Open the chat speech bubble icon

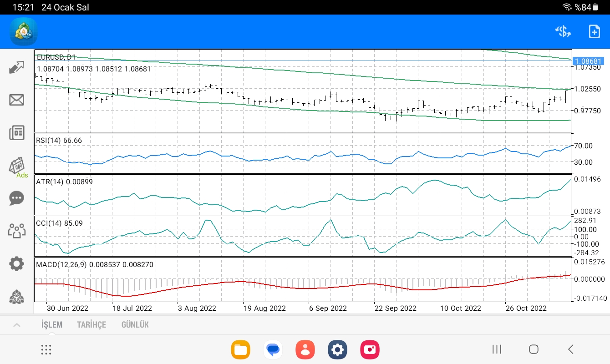pos(16,198)
